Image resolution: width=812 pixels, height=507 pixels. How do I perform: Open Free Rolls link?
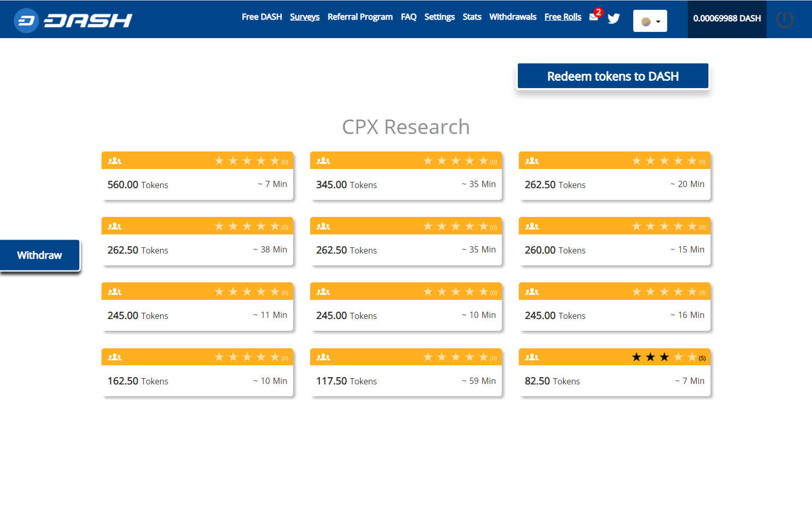coord(563,17)
